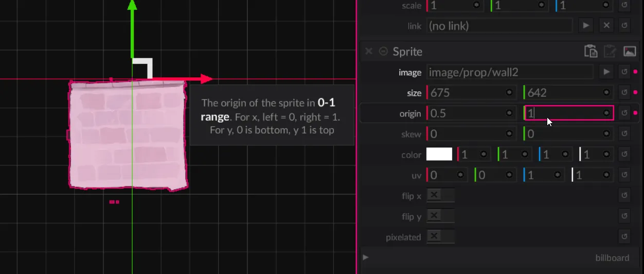Open the link field's arrow button
The height and width of the screenshot is (274, 644).
586,25
